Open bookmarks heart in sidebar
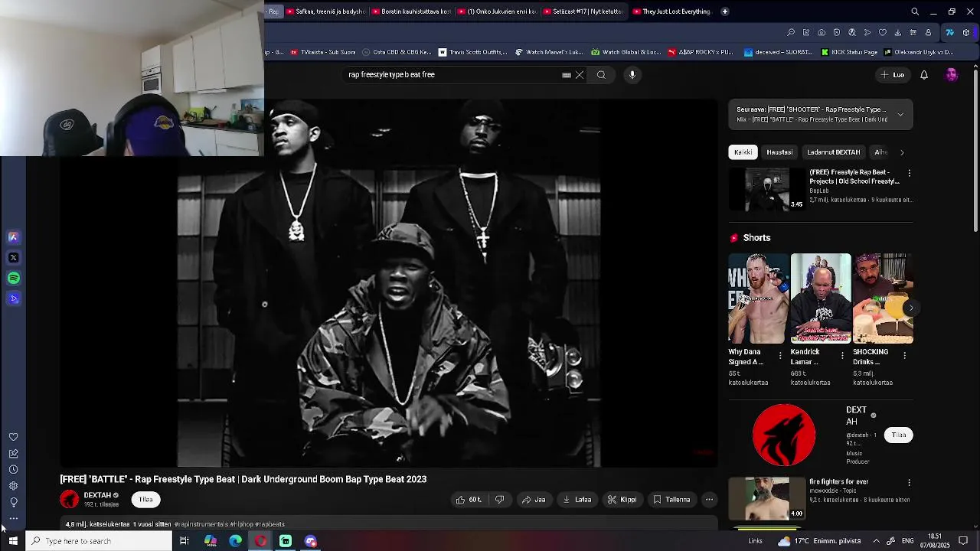This screenshot has width=980, height=551. (13, 437)
